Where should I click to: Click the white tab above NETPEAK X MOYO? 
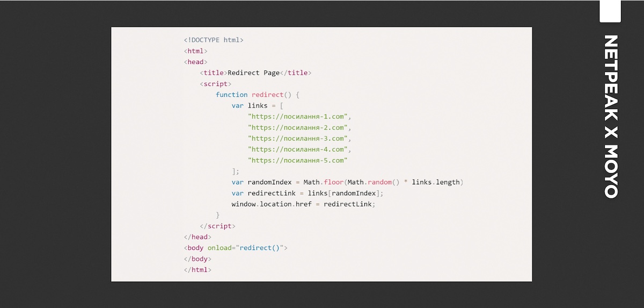(x=610, y=11)
